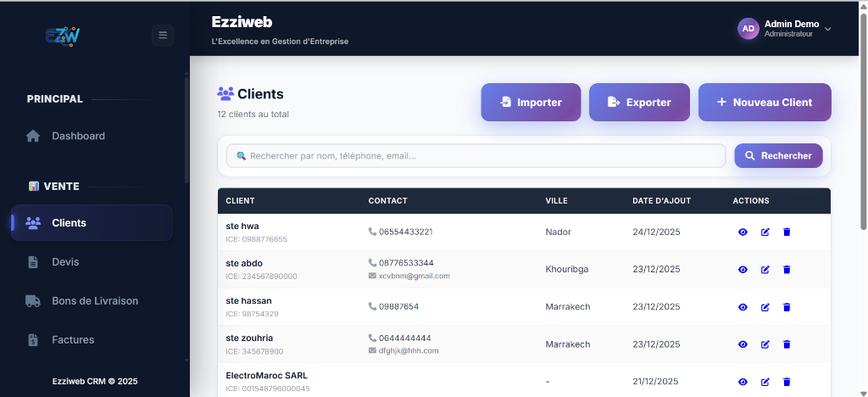View details of ElectroMaroc SARL

[743, 382]
